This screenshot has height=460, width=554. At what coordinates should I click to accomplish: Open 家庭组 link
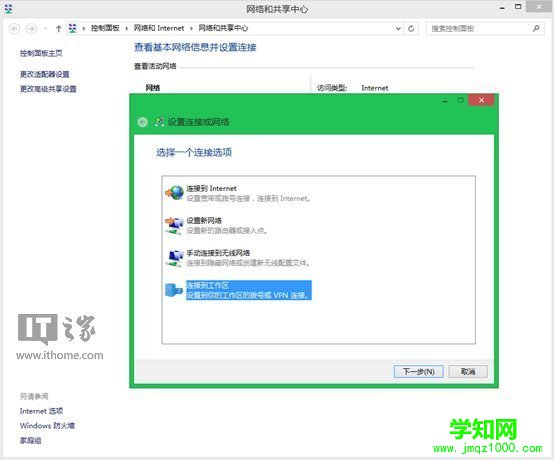click(x=30, y=440)
